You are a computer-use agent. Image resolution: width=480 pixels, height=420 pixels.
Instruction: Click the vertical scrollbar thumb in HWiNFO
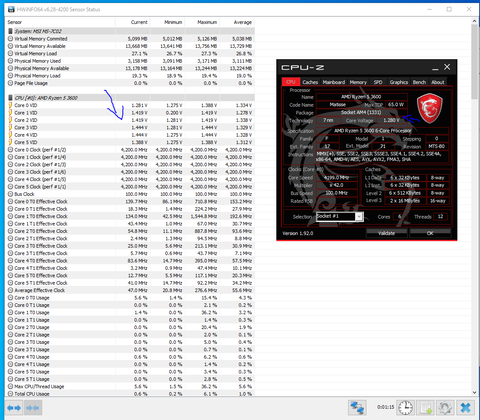coord(475,62)
